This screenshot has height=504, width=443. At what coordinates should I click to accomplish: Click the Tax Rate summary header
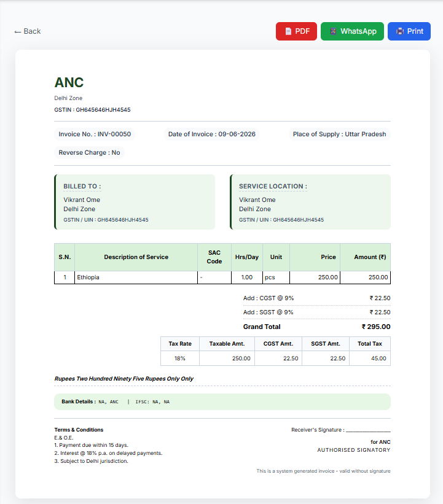(180, 344)
